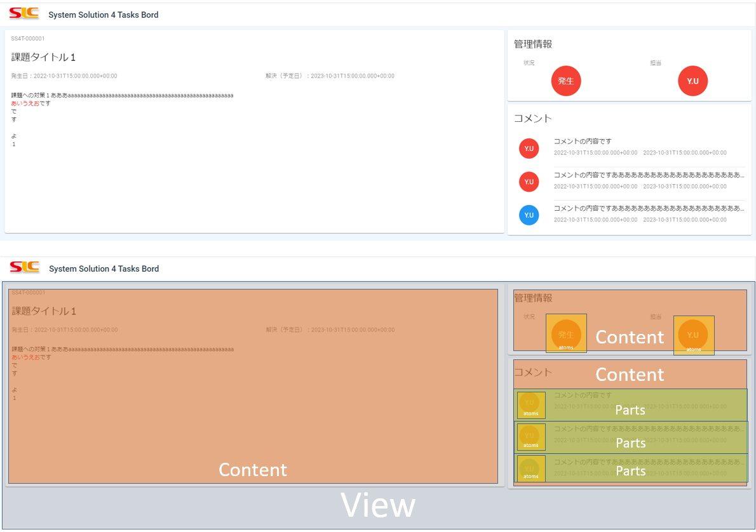Screen dimensions: 756x532
Task: Click the 解決（予定日）2023-10-31 date in the unannotated card
Action: (x=330, y=76)
